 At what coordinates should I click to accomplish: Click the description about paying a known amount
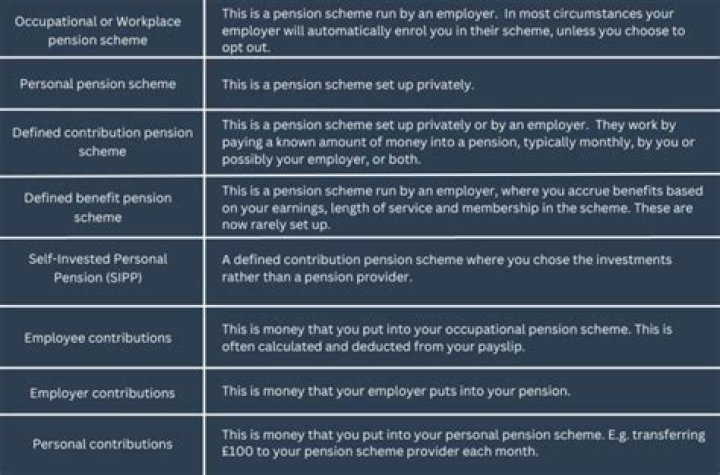tap(453, 142)
